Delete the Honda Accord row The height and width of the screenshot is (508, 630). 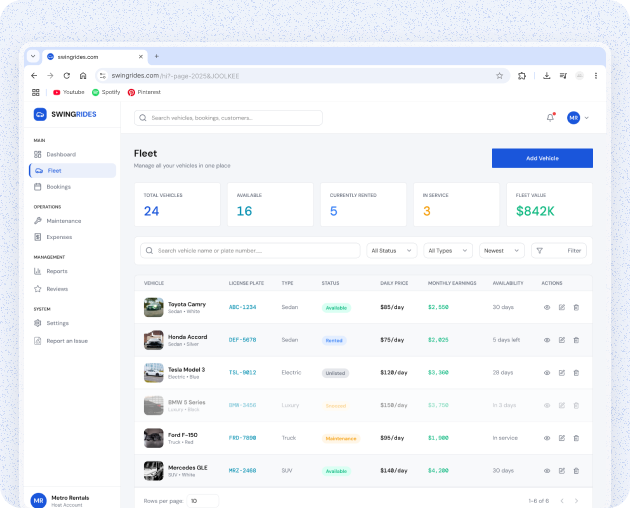coord(576,340)
